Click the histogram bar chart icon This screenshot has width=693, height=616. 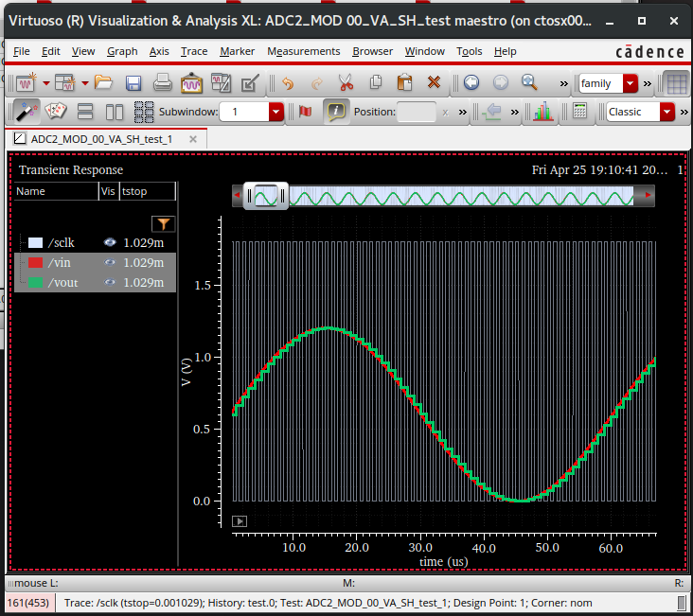(543, 112)
